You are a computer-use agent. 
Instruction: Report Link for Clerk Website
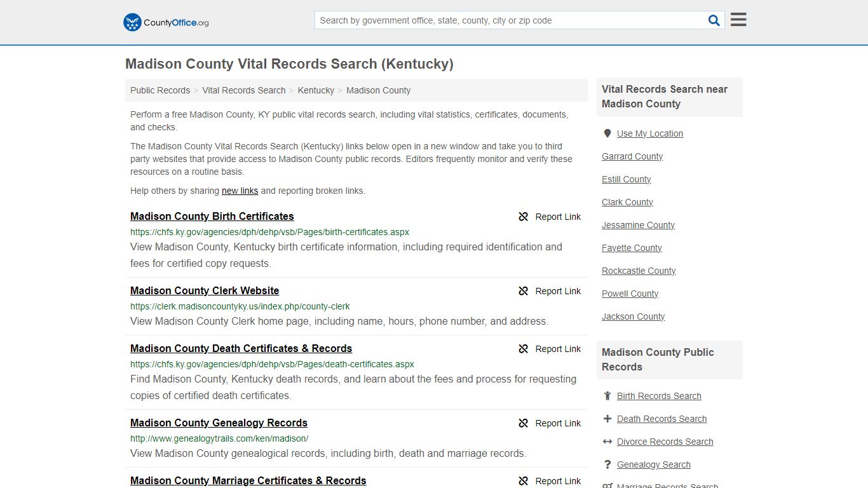point(558,291)
